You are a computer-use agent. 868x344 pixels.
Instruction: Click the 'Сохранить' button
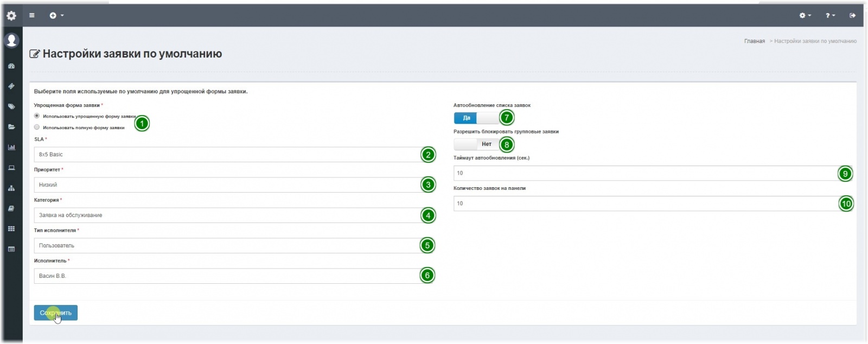coord(56,313)
